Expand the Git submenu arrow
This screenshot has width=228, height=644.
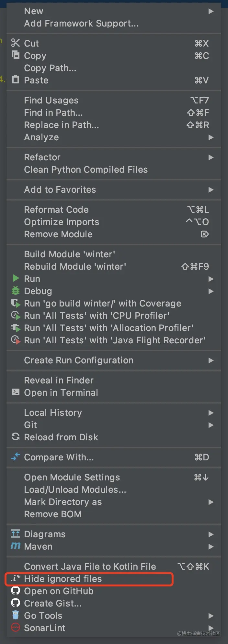coord(211,425)
